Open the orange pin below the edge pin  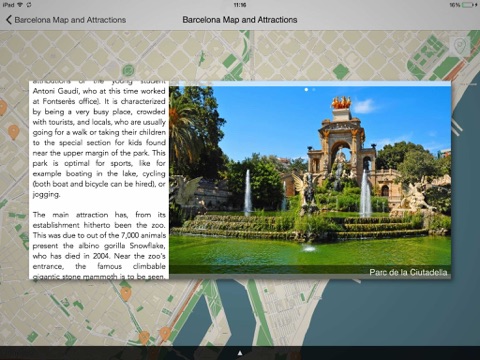[x=14, y=132]
